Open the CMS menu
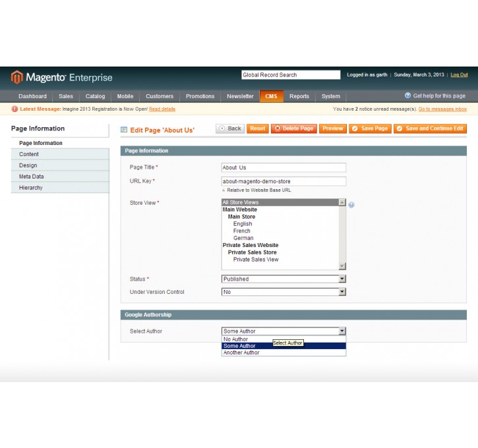478x448 pixels. [272, 96]
